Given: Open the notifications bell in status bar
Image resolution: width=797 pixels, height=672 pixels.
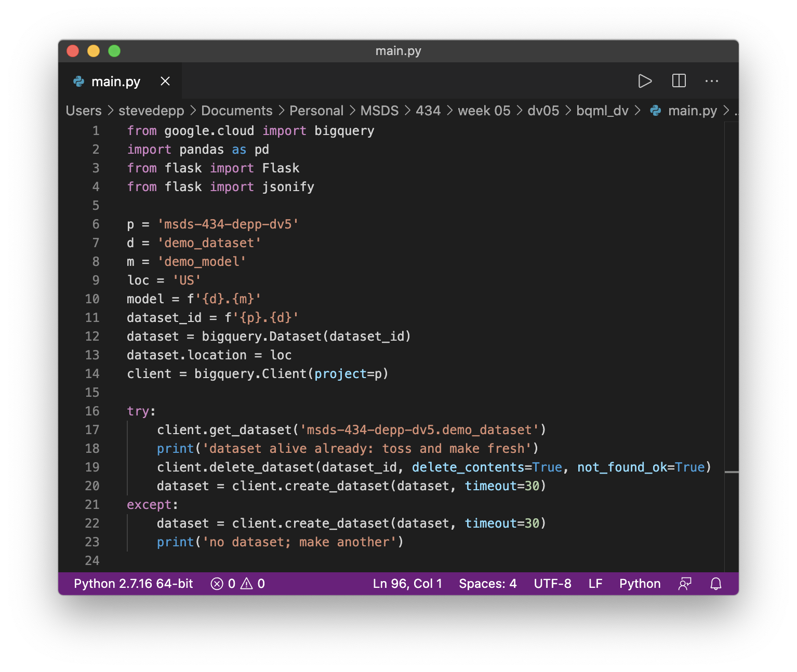Looking at the screenshot, I should click(x=716, y=583).
